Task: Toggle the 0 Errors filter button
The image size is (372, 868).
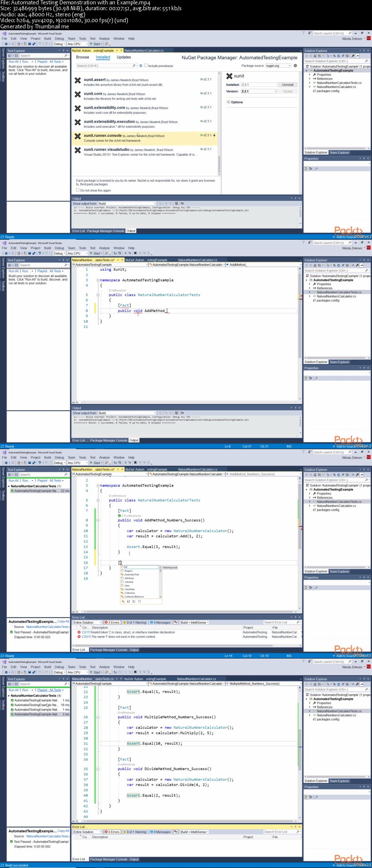Action: coord(112,832)
